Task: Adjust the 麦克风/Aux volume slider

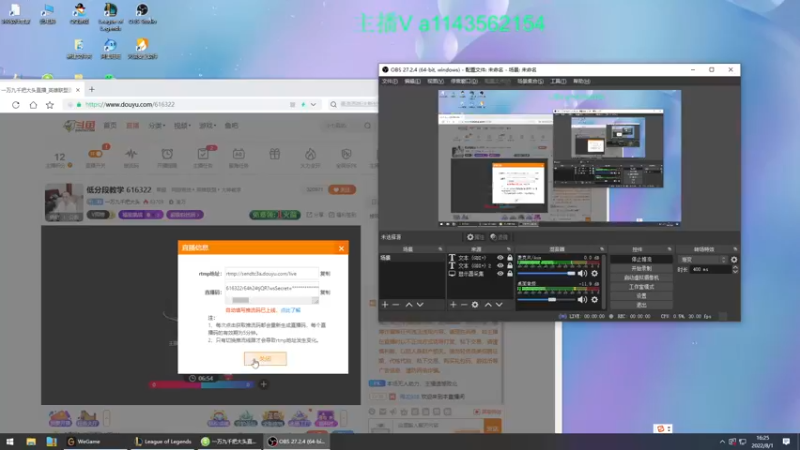Action: pyautogui.click(x=546, y=273)
